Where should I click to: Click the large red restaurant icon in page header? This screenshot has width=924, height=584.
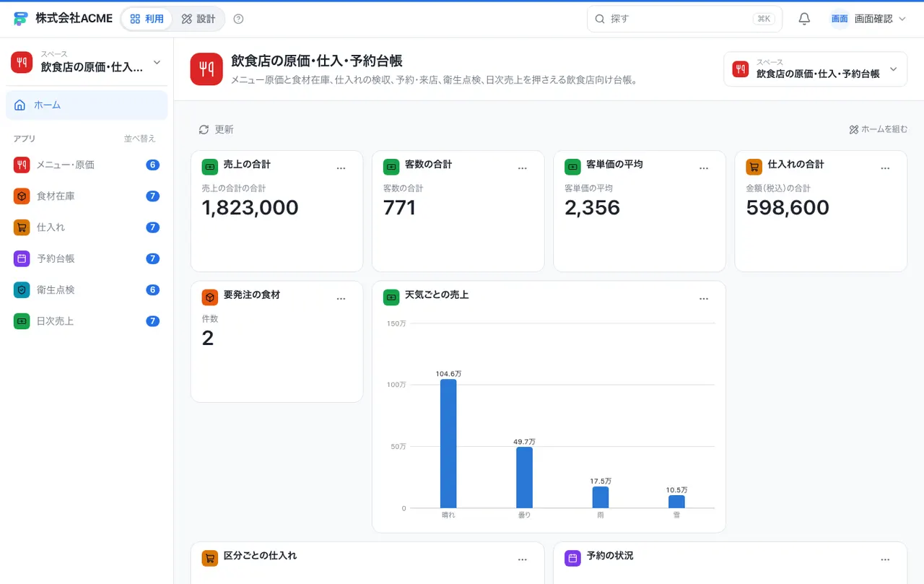(206, 69)
